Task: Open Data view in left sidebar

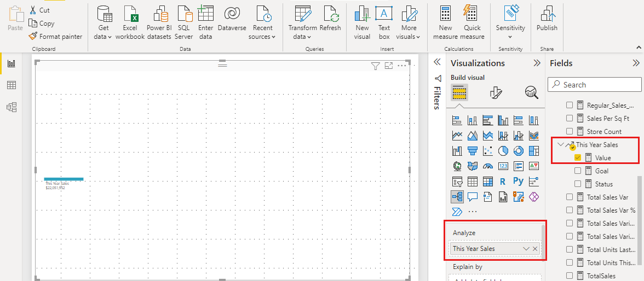Action: coord(12,85)
